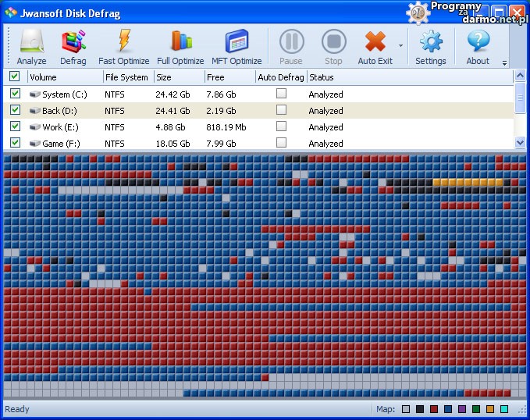
Task: Click the Analyze toolbar icon
Action: tap(31, 46)
